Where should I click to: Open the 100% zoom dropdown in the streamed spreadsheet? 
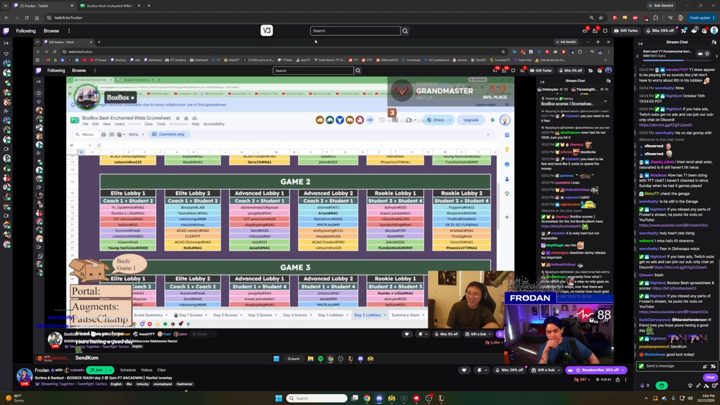point(135,135)
